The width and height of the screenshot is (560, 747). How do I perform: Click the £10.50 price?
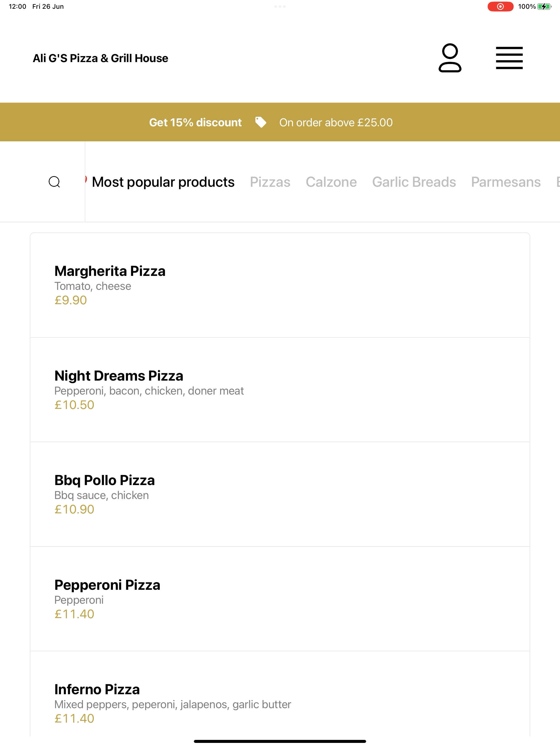(x=74, y=405)
